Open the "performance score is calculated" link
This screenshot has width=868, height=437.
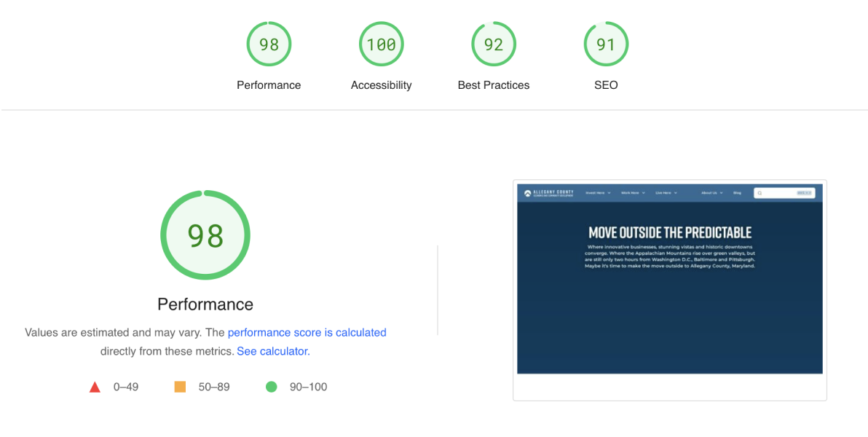pyautogui.click(x=307, y=332)
